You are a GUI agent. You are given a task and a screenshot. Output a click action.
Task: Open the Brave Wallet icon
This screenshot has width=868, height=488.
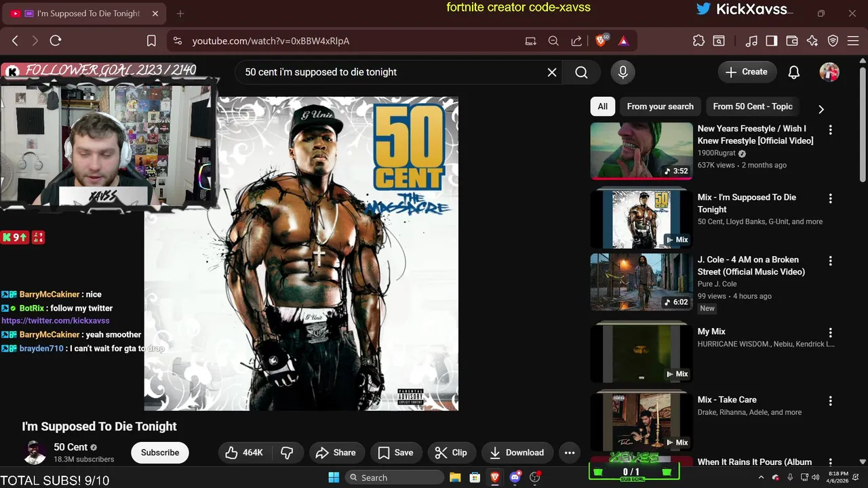792,41
